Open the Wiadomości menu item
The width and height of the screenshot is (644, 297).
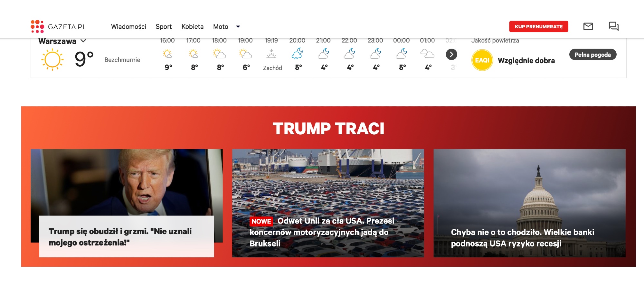128,27
